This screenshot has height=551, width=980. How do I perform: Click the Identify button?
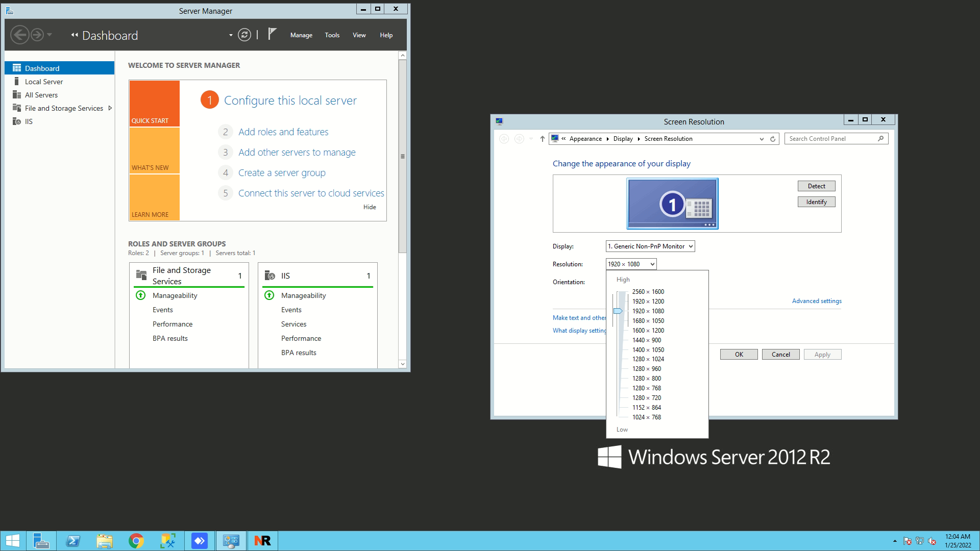817,202
